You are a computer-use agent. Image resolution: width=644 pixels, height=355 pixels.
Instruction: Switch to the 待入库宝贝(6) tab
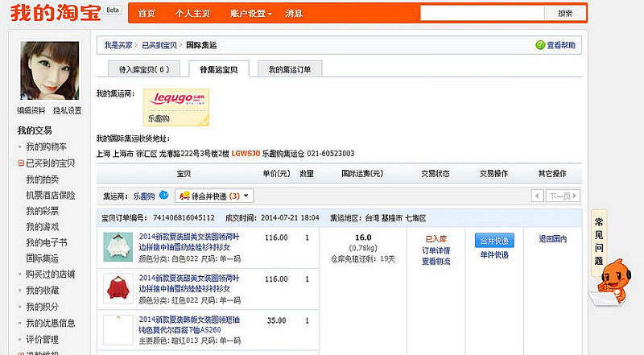144,69
